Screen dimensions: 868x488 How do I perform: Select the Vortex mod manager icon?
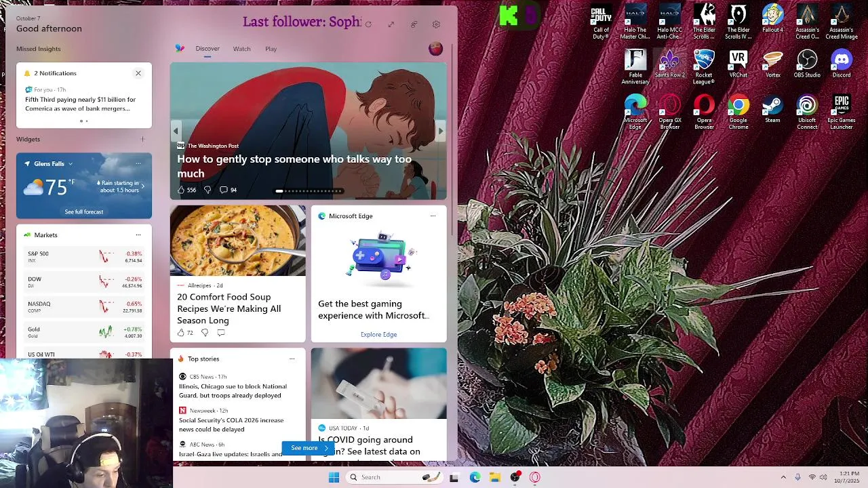[x=772, y=64]
